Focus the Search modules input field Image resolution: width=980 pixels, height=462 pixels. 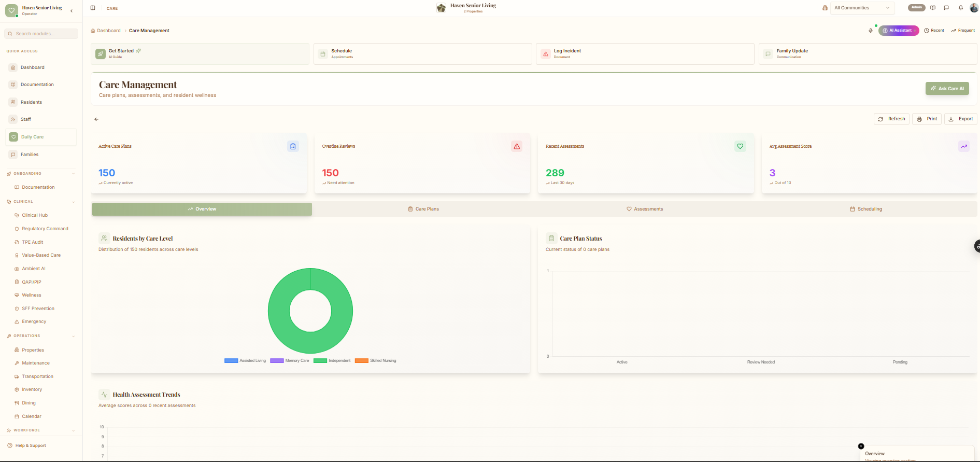click(x=41, y=34)
